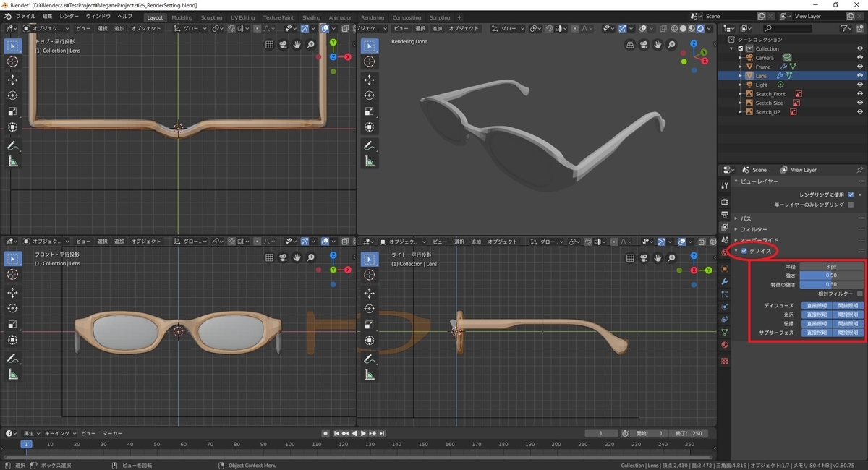Image resolution: width=868 pixels, height=470 pixels.
Task: Click the camera view icon in top viewport
Action: coord(283,44)
